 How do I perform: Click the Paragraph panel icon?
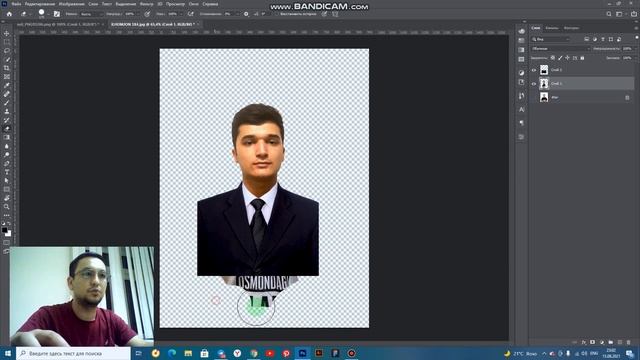point(522,123)
